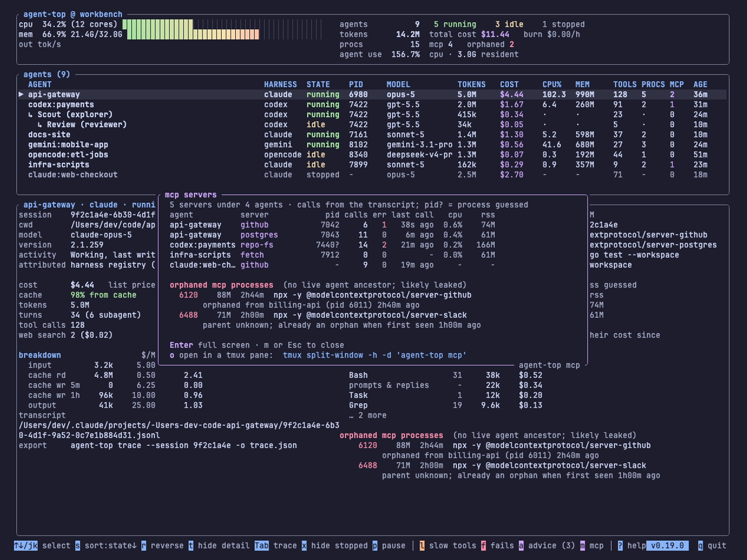747x560 pixels.
Task: Click the 'r' reverse key badge
Action: [144, 545]
